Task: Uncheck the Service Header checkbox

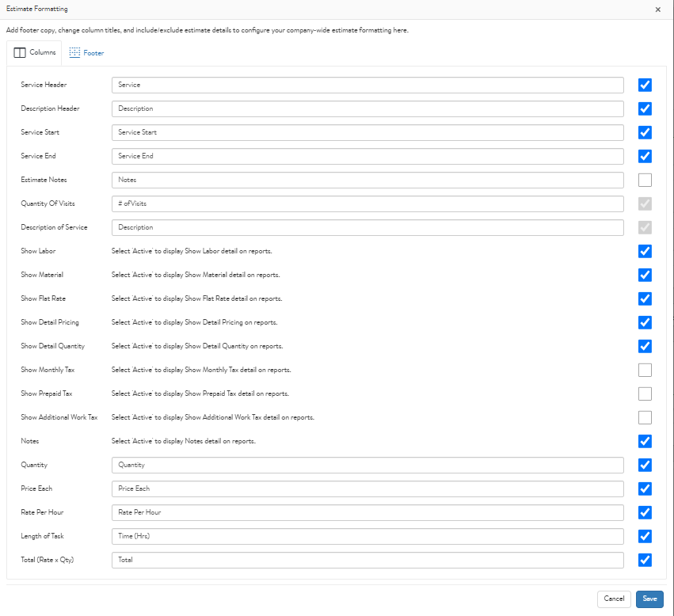Action: [645, 85]
